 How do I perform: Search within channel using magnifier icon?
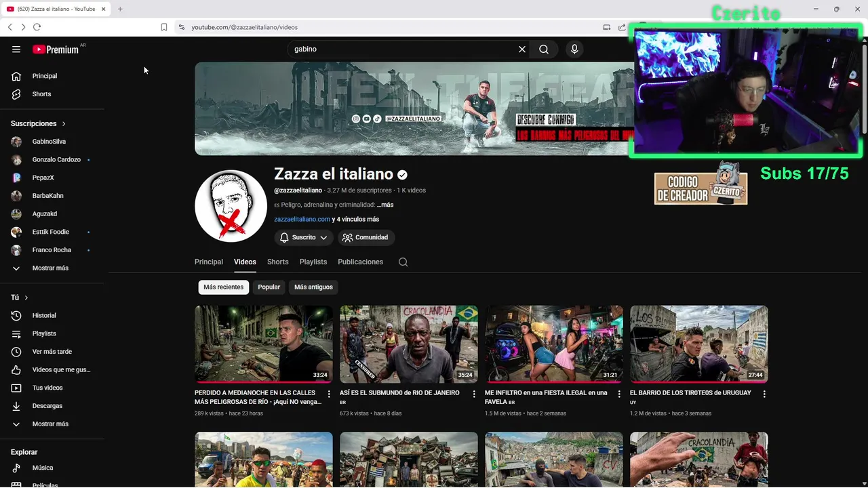[403, 262]
